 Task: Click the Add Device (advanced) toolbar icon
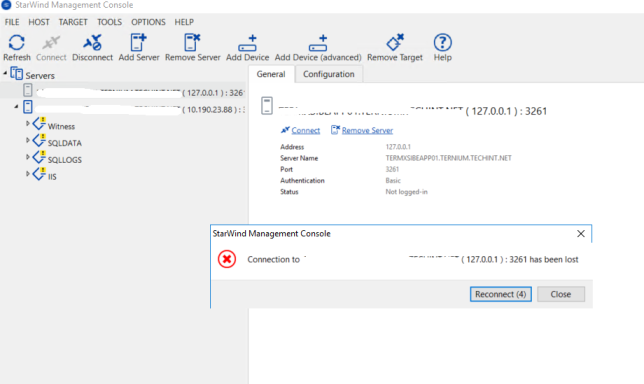click(x=318, y=43)
